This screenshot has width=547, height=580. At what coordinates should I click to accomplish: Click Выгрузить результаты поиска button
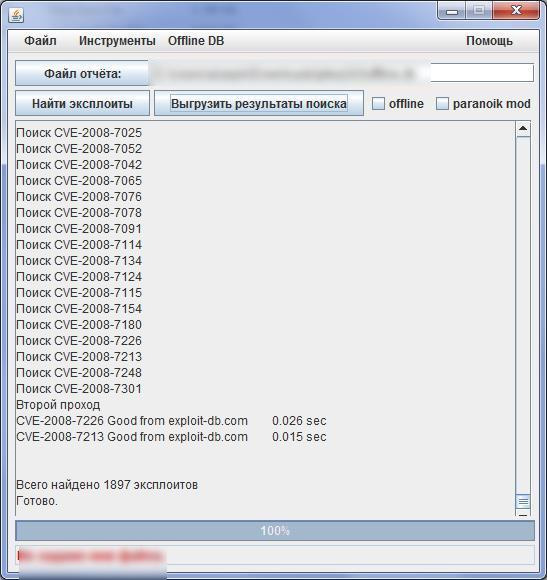click(259, 103)
